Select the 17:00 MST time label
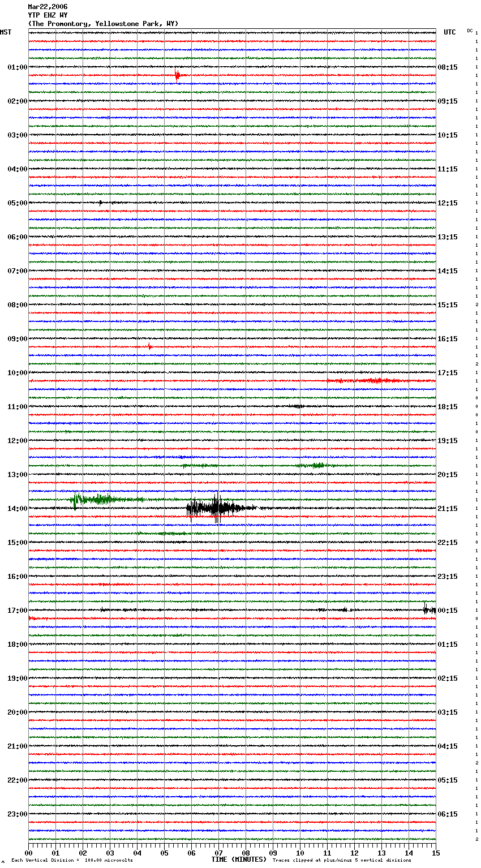Screen dimensions: 481x868 18,611
